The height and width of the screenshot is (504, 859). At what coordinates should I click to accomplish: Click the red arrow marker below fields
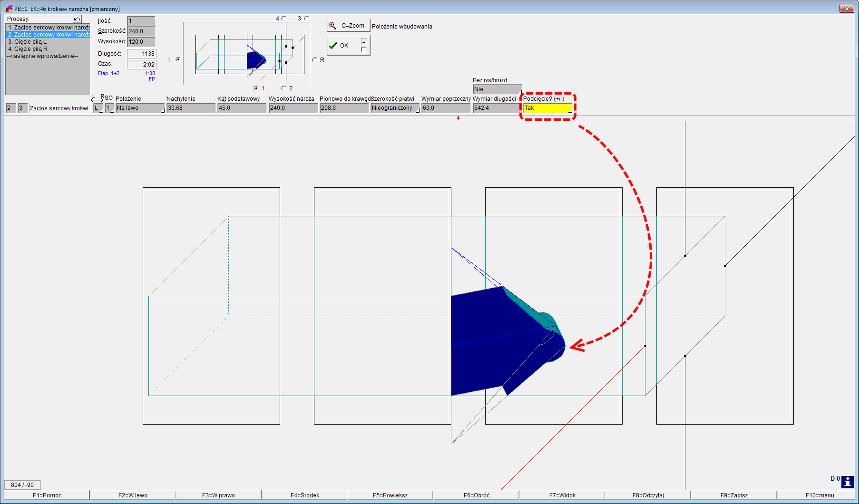pos(458,118)
